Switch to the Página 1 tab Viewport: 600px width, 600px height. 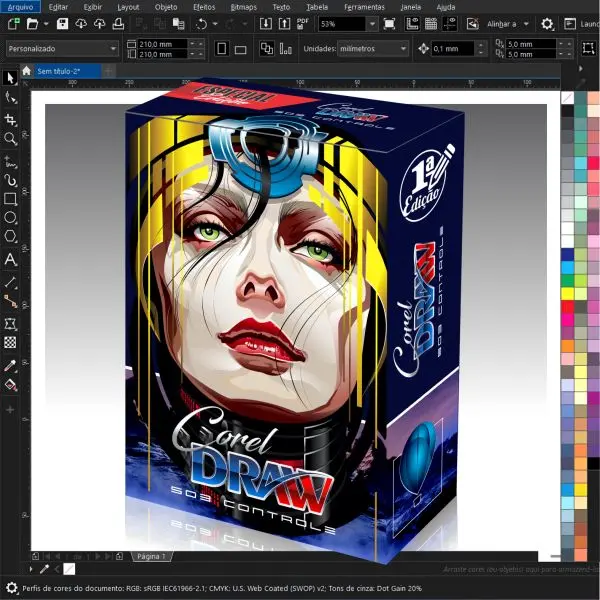[x=150, y=556]
